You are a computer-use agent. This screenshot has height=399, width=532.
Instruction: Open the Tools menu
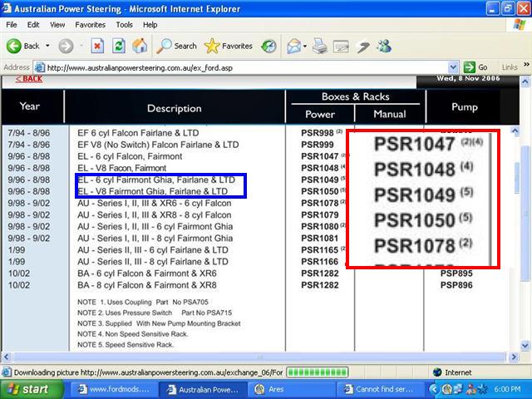tap(125, 25)
